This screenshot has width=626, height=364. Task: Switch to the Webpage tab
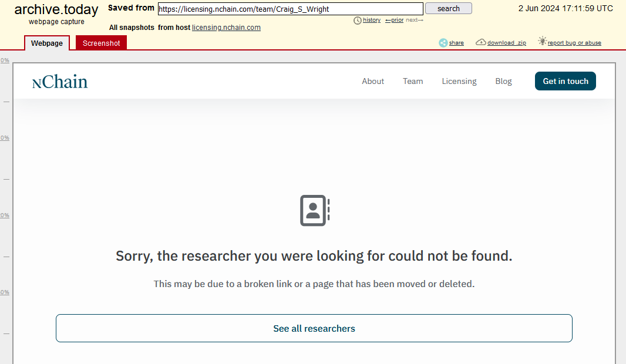[x=47, y=43]
